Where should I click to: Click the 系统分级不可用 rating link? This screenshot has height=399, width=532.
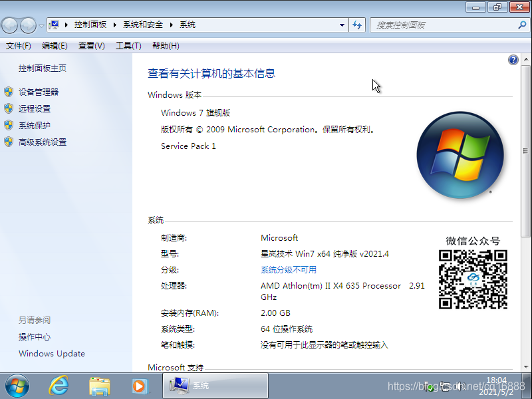pos(289,270)
